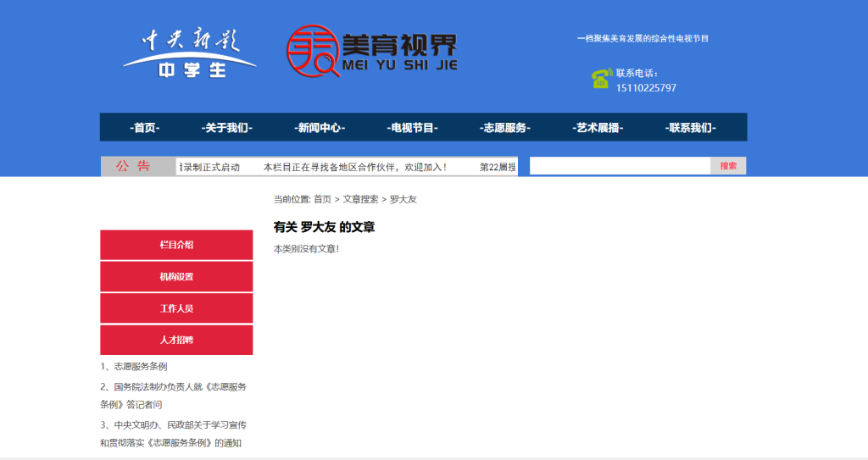
Task: Open the 首页 navigation menu item
Action: coord(145,128)
